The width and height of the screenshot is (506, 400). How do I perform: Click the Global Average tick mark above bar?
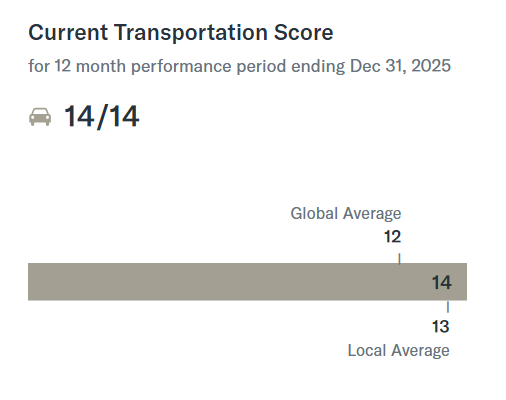(x=399, y=258)
